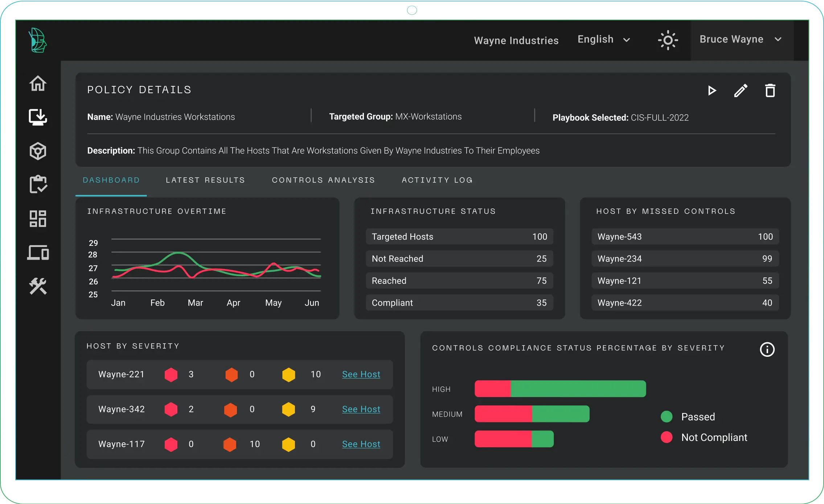The height and width of the screenshot is (504, 824).
Task: Open the English language dropdown
Action: (604, 39)
